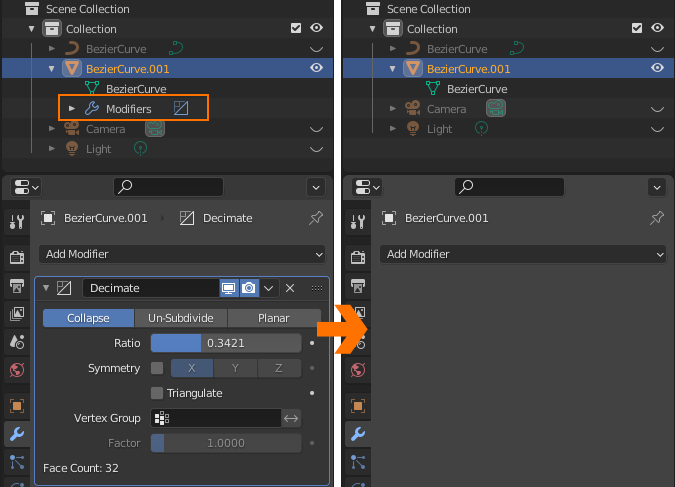Expand Camera row in left outliner

click(x=52, y=128)
